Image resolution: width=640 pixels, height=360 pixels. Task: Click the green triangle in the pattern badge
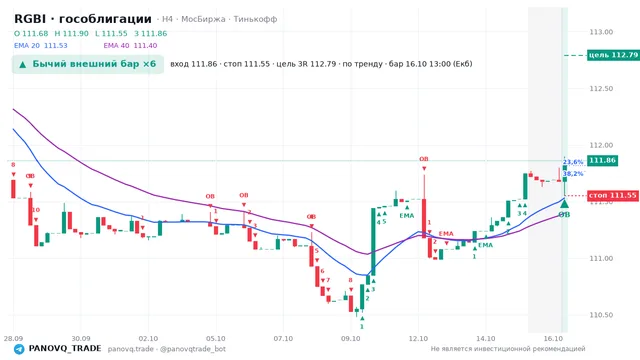(23, 64)
